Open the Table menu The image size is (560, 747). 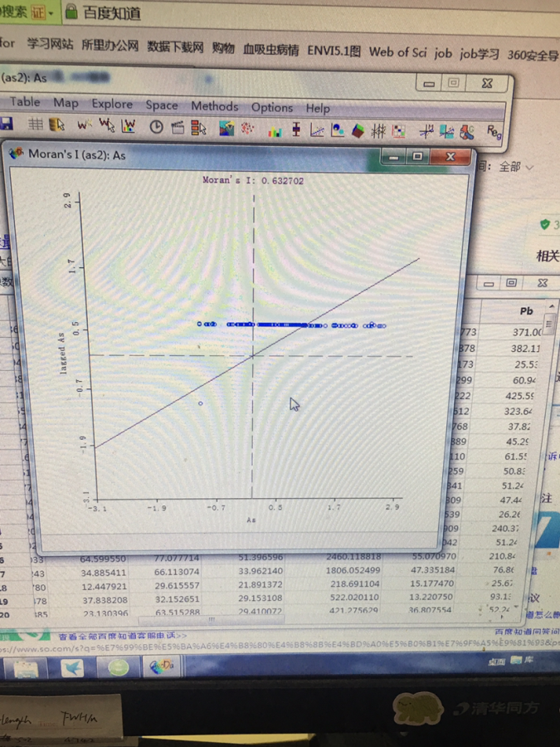[25, 101]
